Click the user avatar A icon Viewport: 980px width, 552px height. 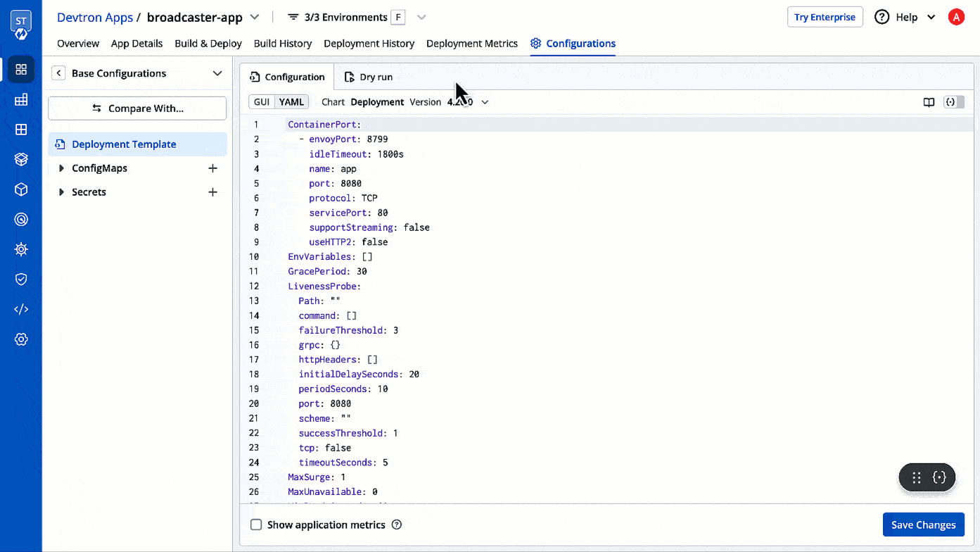(x=956, y=17)
